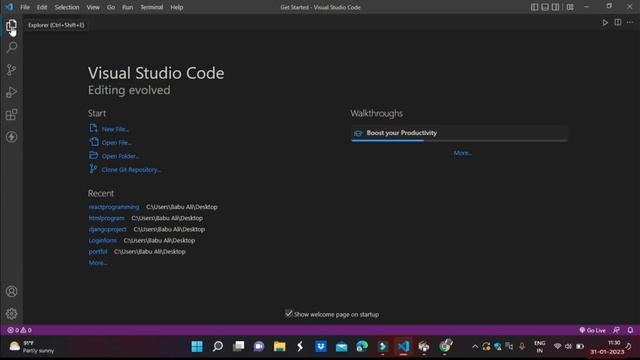Open the Explorer view in activity bar
Screen dimensions: 640x360
click(11, 26)
